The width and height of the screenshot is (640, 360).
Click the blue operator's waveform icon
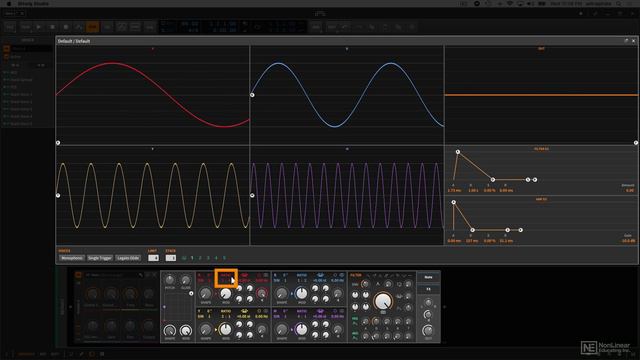[320, 275]
